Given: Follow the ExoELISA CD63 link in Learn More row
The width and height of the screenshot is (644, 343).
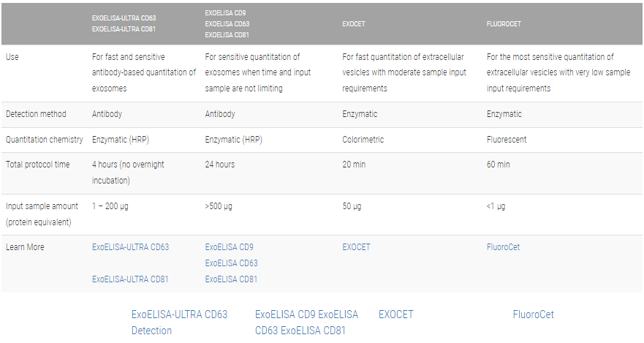Looking at the screenshot, I should [x=231, y=263].
